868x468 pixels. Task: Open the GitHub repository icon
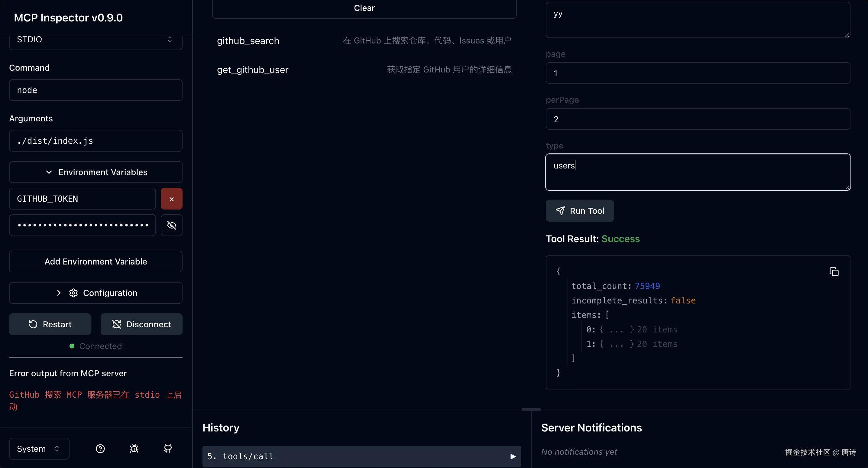(168, 448)
